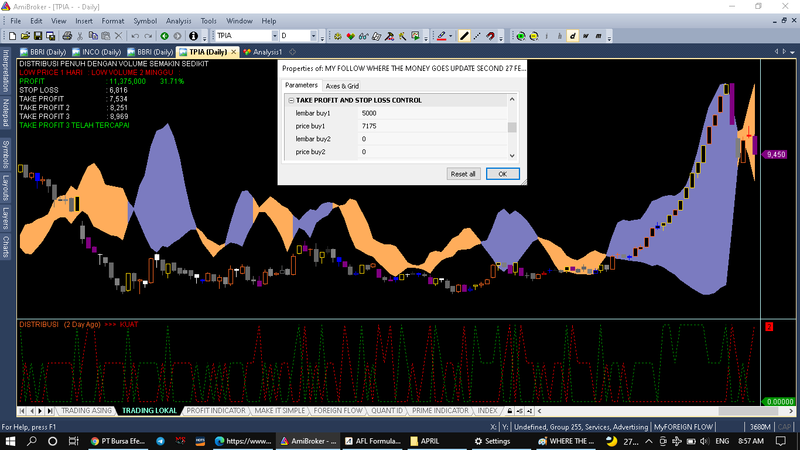Select the QUANT ID sheet tab
Viewport: 800px width, 450px height.
tap(387, 411)
